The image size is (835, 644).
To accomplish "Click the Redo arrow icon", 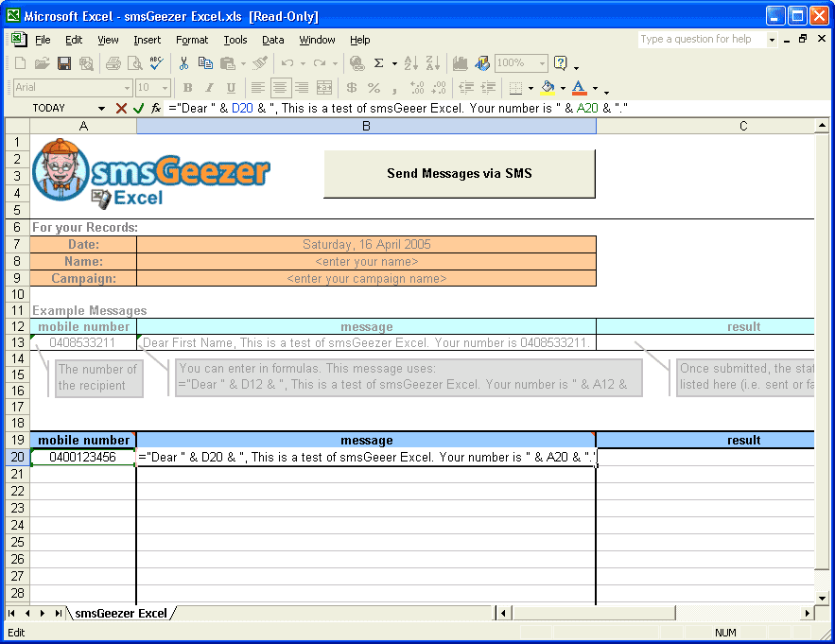I will pos(320,63).
